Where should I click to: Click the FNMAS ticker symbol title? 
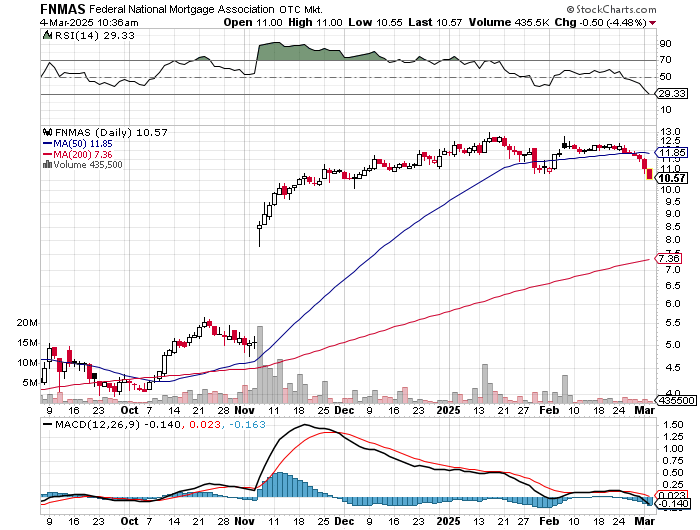click(63, 9)
